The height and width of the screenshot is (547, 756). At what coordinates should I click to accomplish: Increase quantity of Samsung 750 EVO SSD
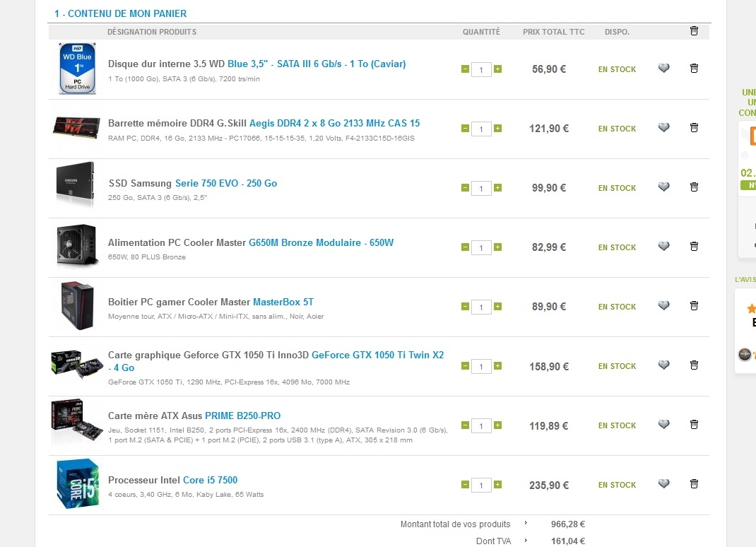[497, 188]
